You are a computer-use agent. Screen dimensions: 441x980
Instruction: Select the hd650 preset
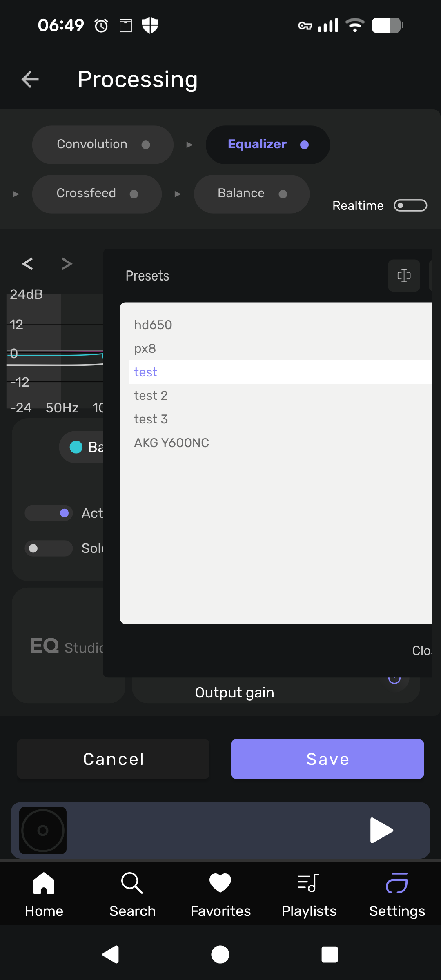coord(153,325)
